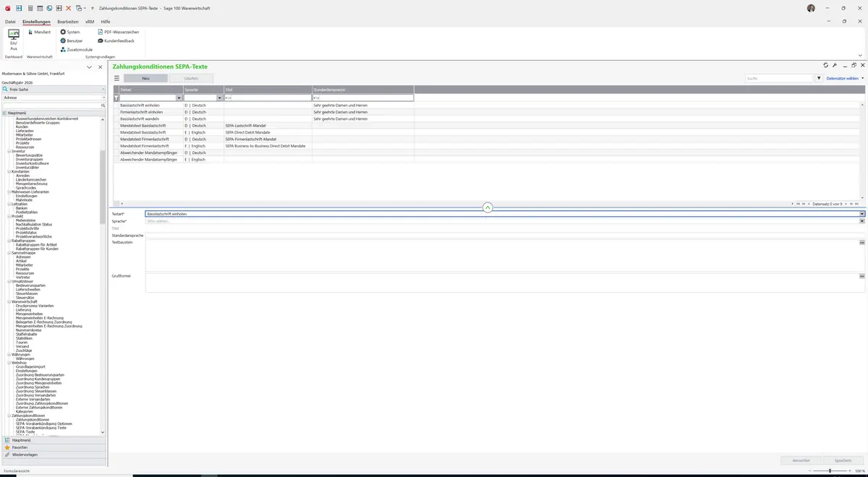Collapse the detail form with green chevron
The height and width of the screenshot is (477, 868).
(488, 207)
